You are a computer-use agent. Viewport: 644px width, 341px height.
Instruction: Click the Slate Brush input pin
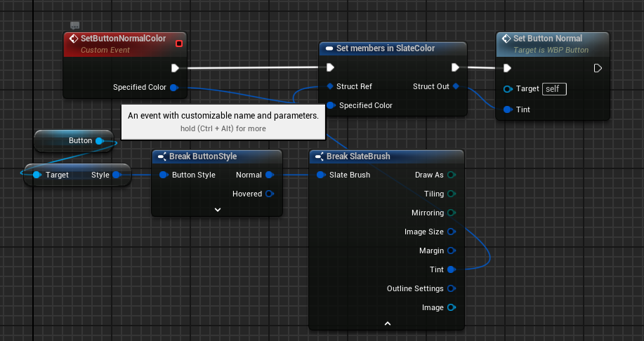[x=321, y=175]
